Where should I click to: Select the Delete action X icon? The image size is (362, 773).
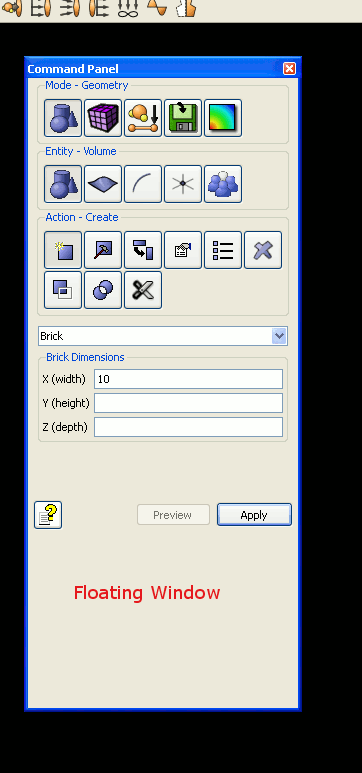coord(263,250)
